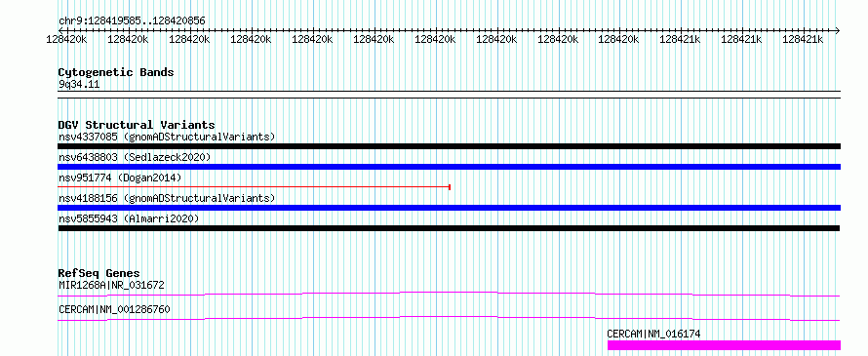
Task: Select the CERCAM|NM_016174 gene label
Action: (x=653, y=334)
